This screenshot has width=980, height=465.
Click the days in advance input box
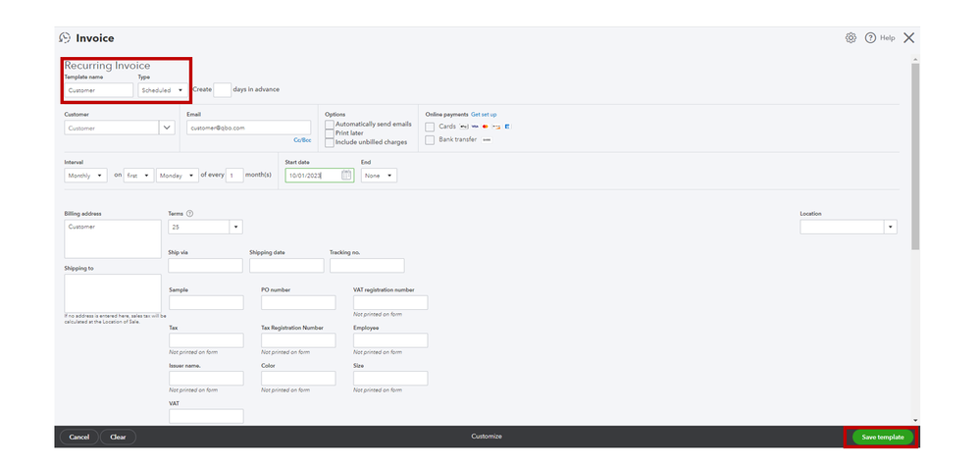pyautogui.click(x=223, y=90)
